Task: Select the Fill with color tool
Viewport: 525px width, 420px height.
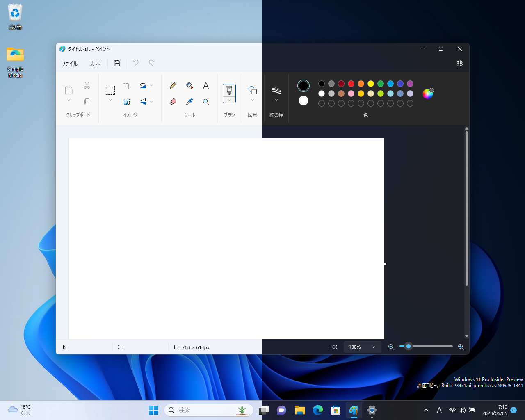Action: 189,85
